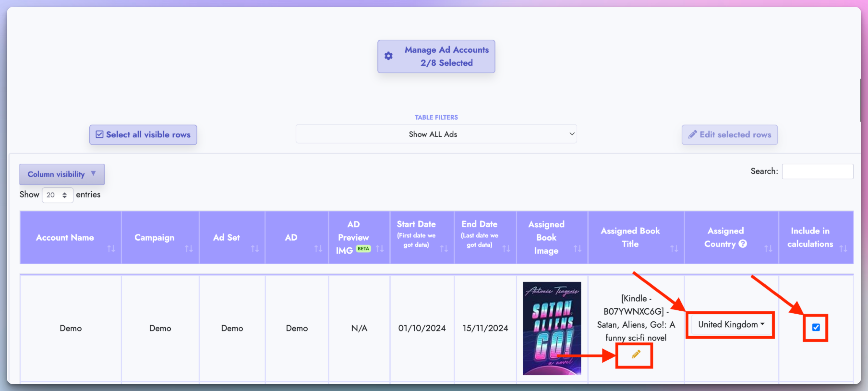Click Select all visible rows button
Screen dimensions: 868x391
[x=143, y=134]
